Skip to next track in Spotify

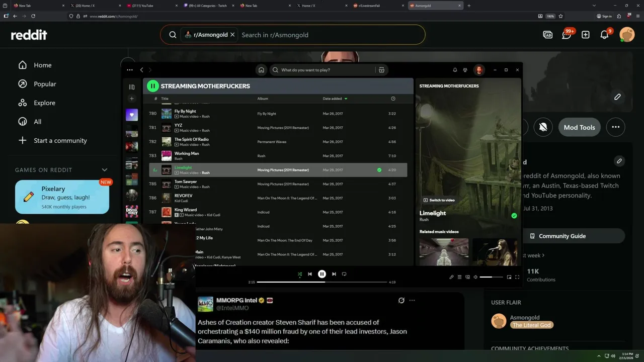(334, 274)
